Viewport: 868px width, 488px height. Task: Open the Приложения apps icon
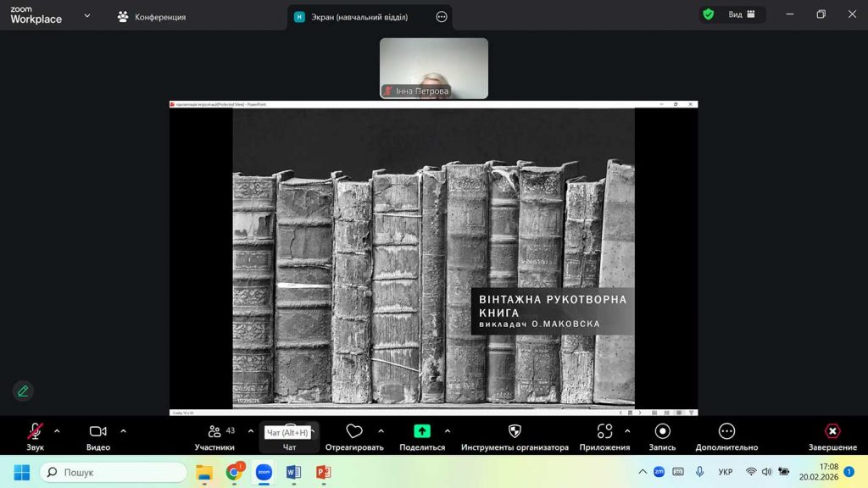(x=604, y=432)
